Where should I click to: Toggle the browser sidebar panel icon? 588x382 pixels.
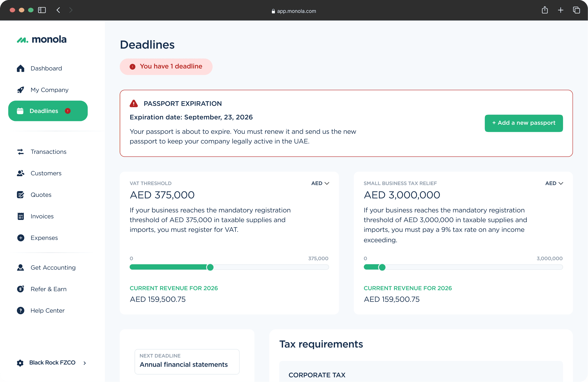(x=42, y=10)
